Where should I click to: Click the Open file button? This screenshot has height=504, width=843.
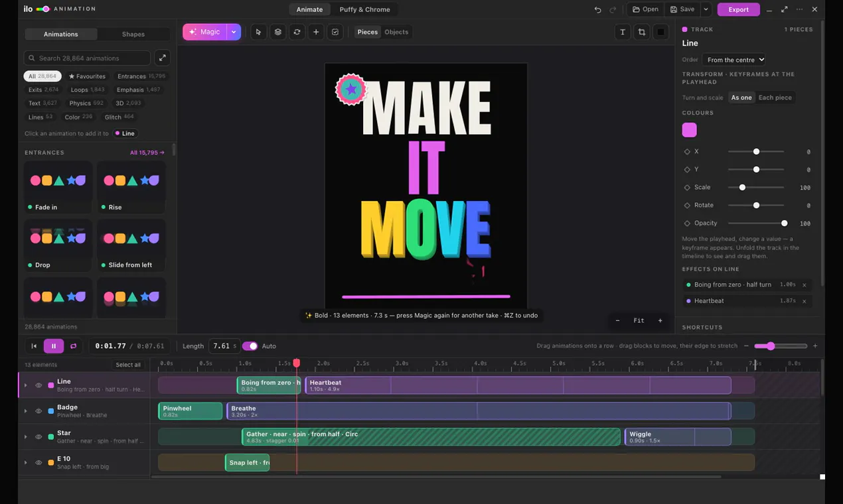click(x=645, y=9)
